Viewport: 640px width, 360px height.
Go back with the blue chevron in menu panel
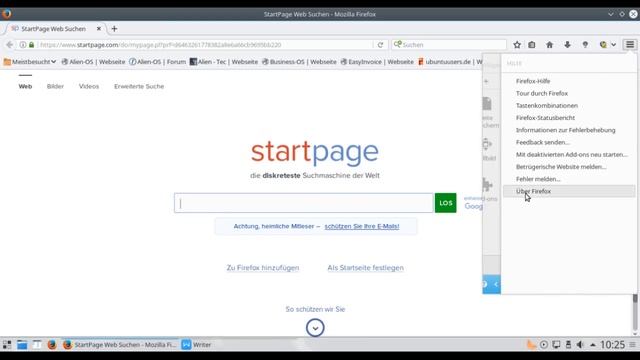[496, 284]
